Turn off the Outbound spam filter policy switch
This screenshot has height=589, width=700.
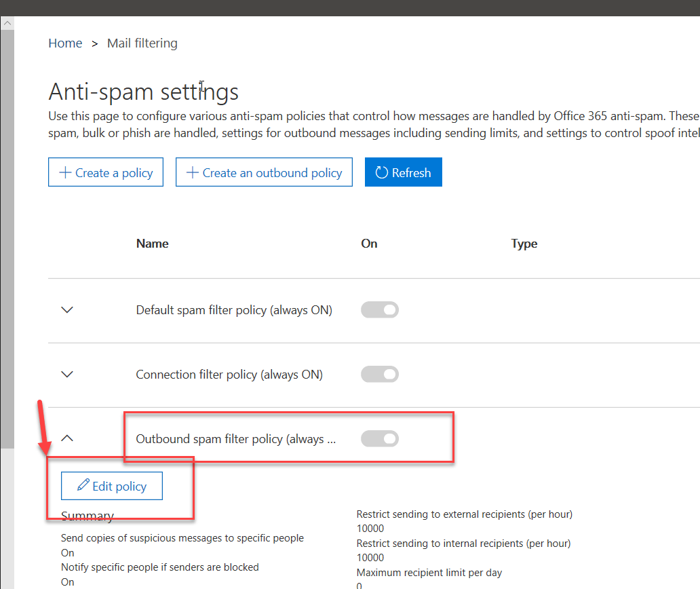[379, 438]
